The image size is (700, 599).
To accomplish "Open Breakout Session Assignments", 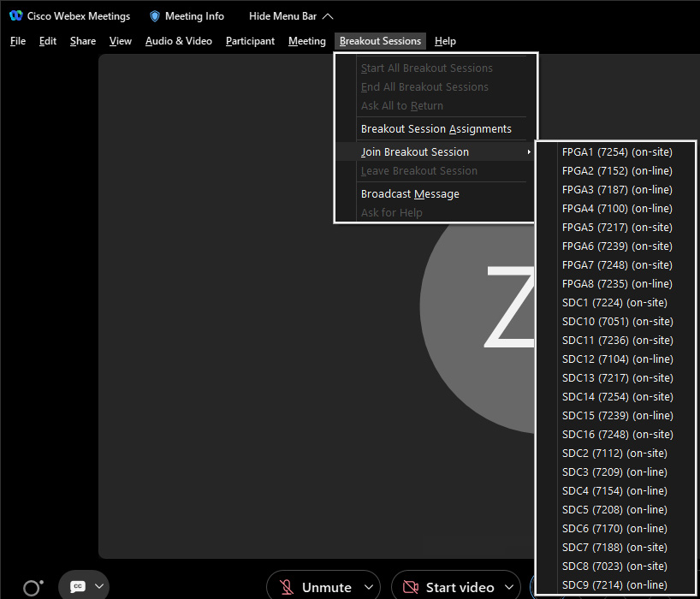I will tap(436, 129).
